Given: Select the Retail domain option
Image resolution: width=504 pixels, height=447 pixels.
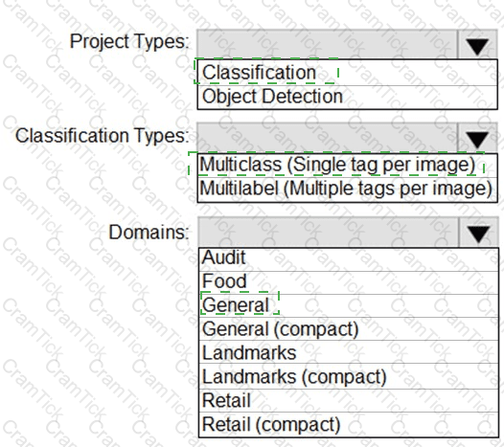Looking at the screenshot, I should pos(349,400).
